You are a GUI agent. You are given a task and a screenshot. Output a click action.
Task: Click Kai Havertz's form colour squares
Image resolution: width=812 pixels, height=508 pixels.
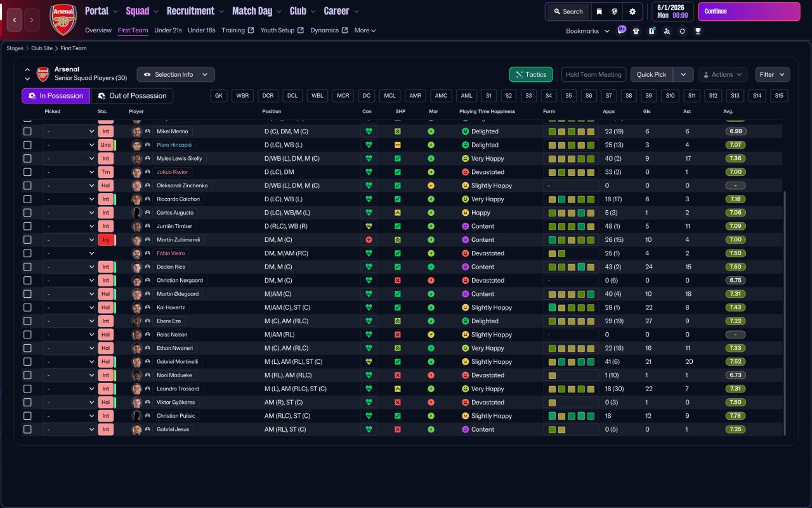[572, 307]
